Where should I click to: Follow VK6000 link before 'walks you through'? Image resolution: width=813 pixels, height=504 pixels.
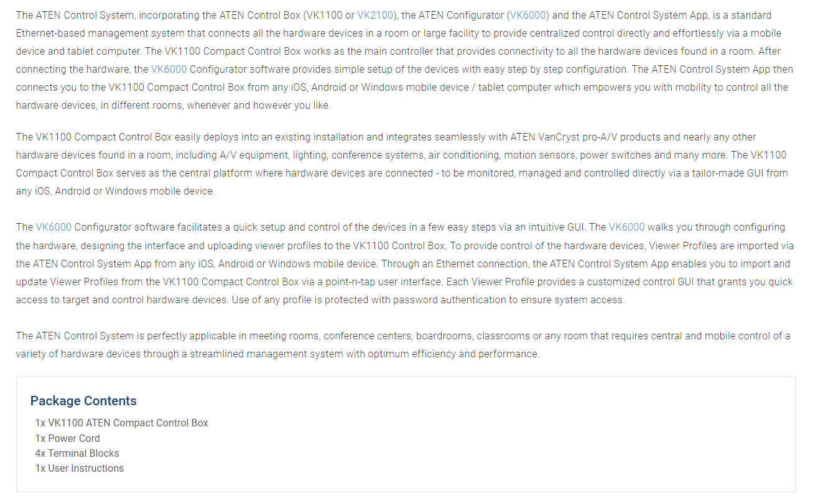626,227
